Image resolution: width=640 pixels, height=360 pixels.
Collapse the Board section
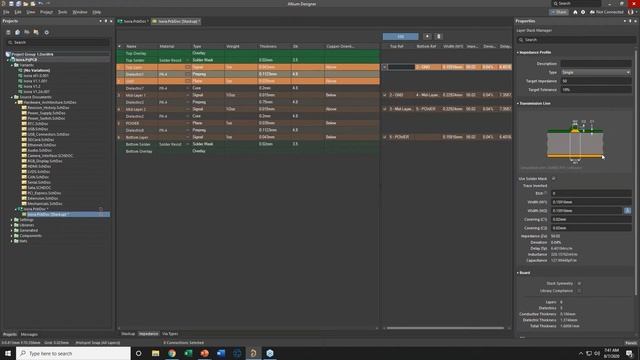tap(518, 273)
